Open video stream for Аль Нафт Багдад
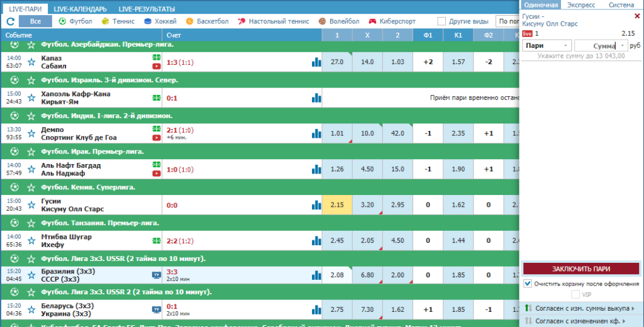 [157, 174]
